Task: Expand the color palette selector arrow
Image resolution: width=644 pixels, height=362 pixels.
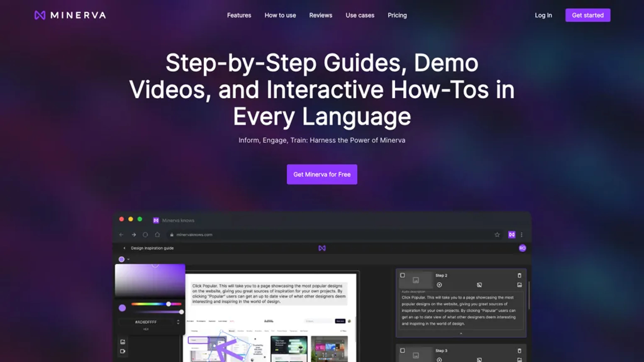Action: 129,259
